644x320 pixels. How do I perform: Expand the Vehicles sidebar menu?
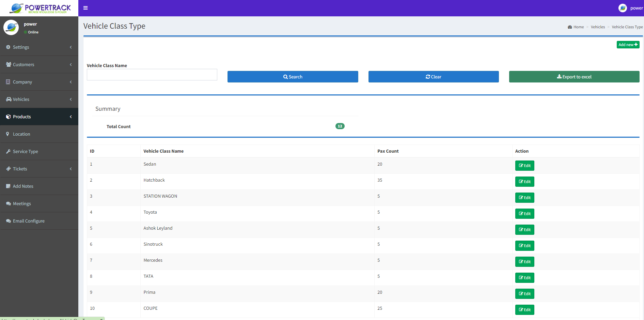coord(21,100)
